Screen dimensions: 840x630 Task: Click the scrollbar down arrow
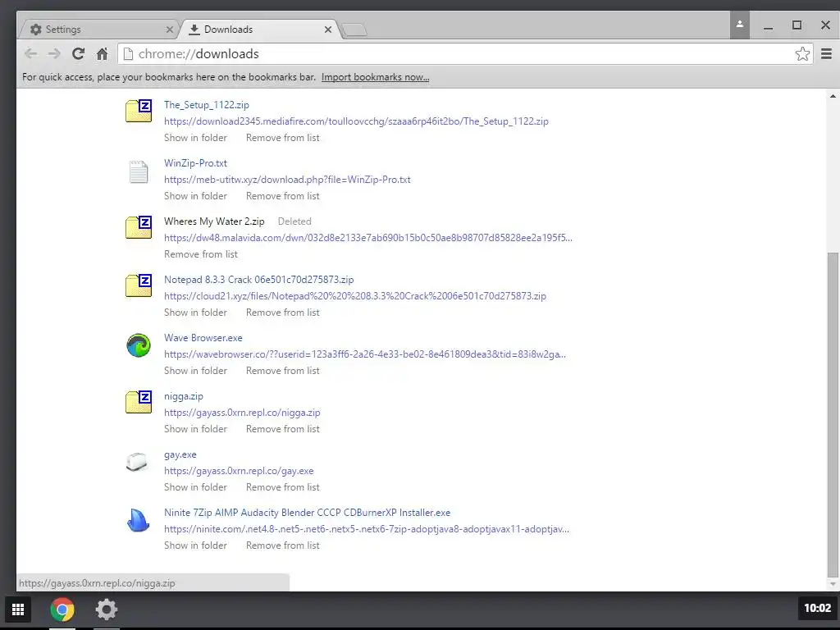(833, 584)
